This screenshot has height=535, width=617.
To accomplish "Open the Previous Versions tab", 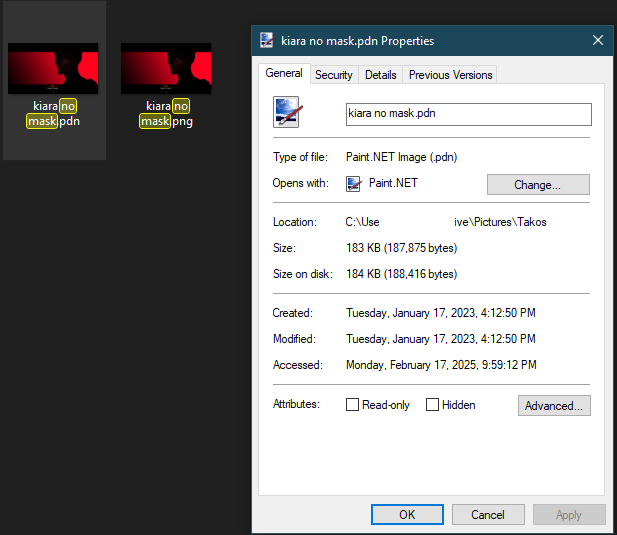I will pos(450,75).
